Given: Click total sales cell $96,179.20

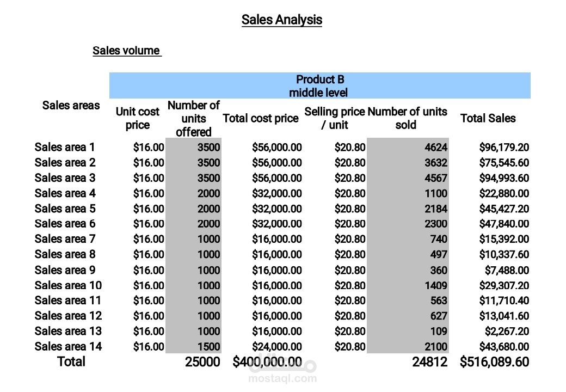Looking at the screenshot, I should pyautogui.click(x=505, y=147).
